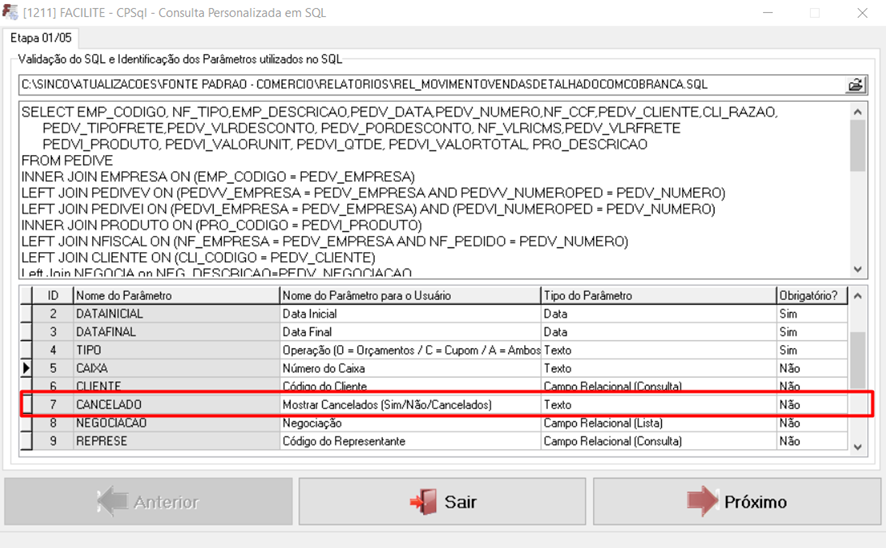Click the Sair button
886x548 pixels.
point(442,502)
